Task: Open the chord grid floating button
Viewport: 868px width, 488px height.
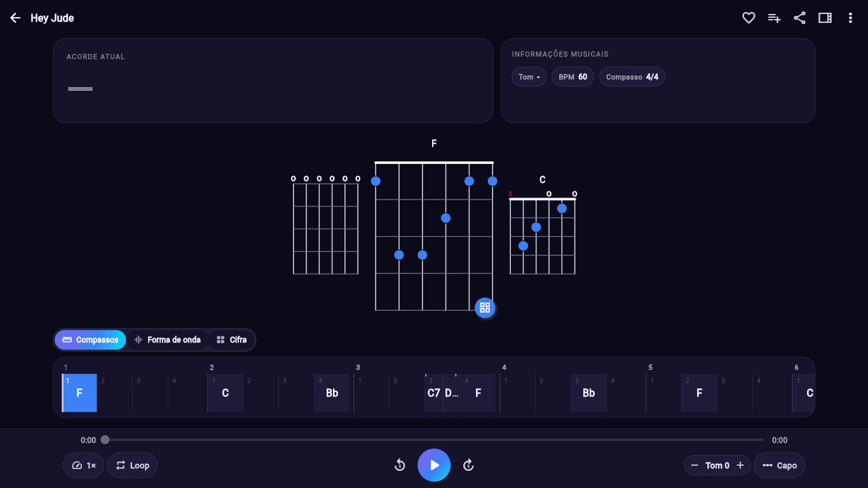Action: 485,308
